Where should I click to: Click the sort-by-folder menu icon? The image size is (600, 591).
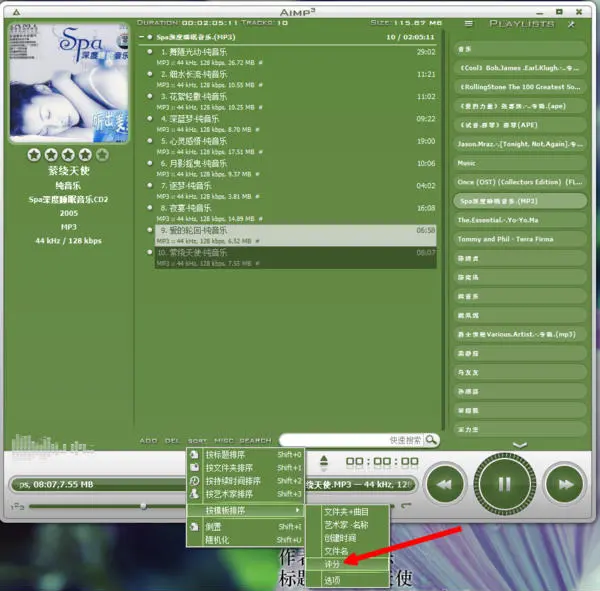point(194,467)
